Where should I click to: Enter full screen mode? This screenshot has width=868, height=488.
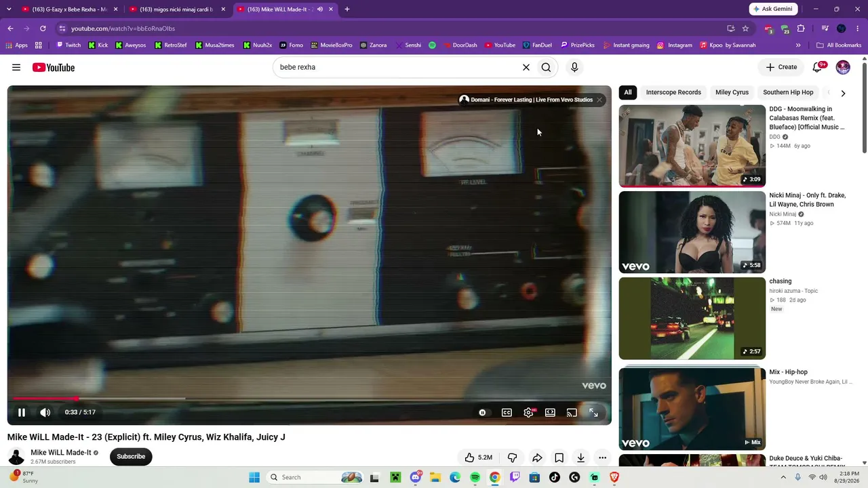pyautogui.click(x=593, y=412)
